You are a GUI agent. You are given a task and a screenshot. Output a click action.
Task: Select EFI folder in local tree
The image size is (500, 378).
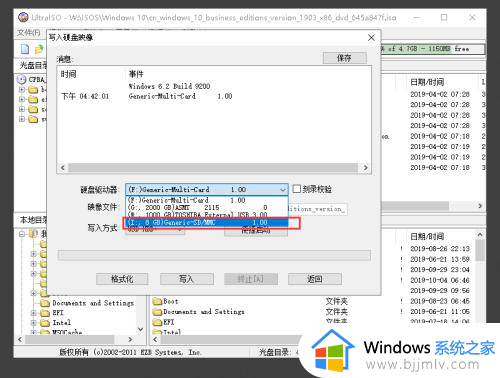pyautogui.click(x=58, y=313)
